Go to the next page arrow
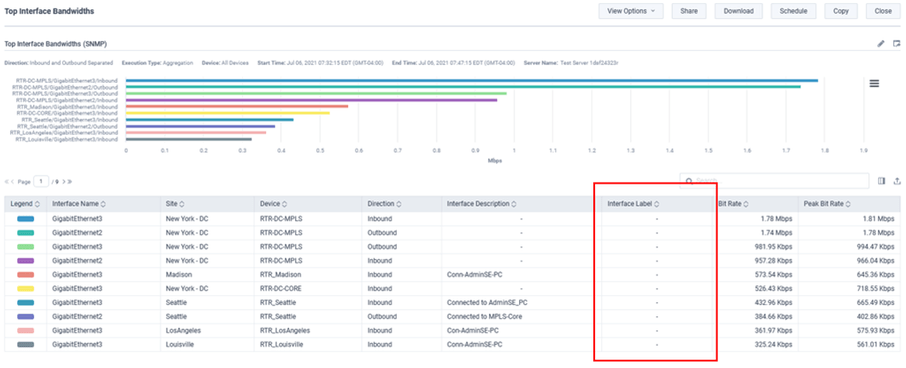This screenshot has width=906, height=368. [x=64, y=181]
